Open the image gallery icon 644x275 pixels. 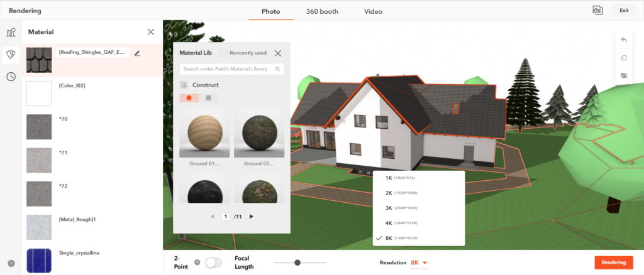coord(597,10)
